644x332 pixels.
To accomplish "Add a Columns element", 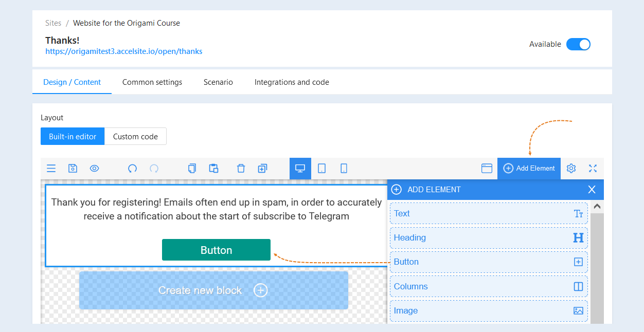I will pos(489,286).
